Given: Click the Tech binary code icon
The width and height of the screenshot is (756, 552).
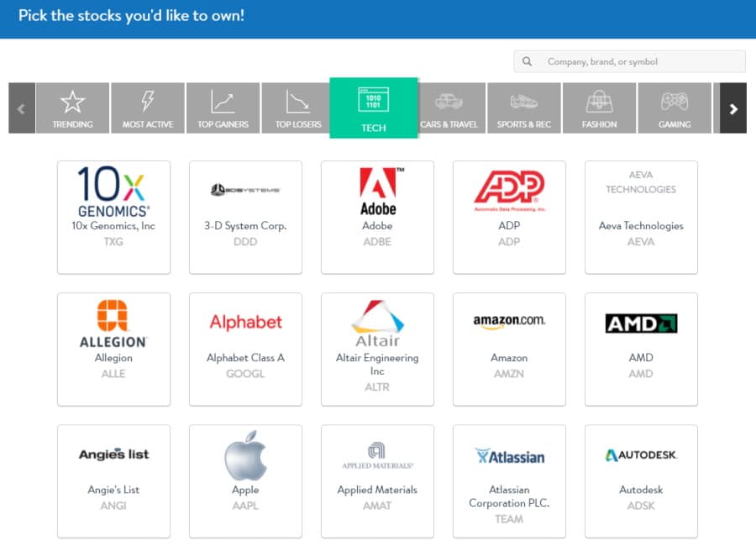Looking at the screenshot, I should tap(374, 100).
